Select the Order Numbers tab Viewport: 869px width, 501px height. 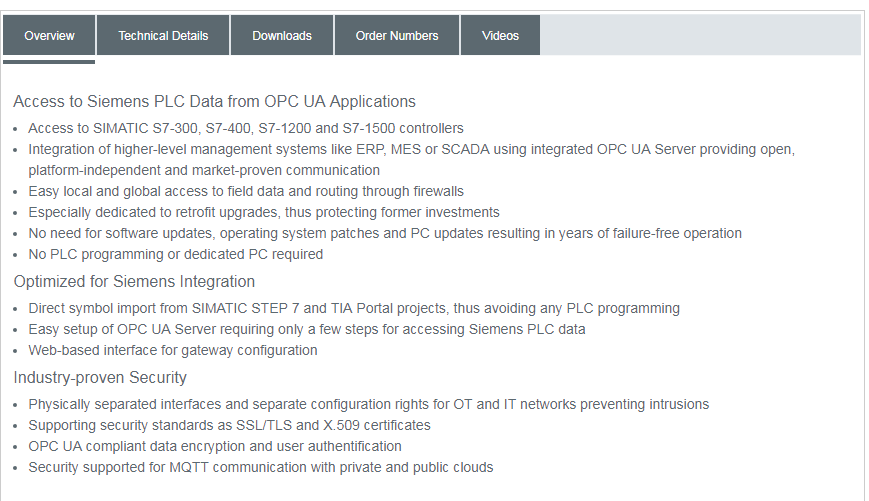coord(397,36)
